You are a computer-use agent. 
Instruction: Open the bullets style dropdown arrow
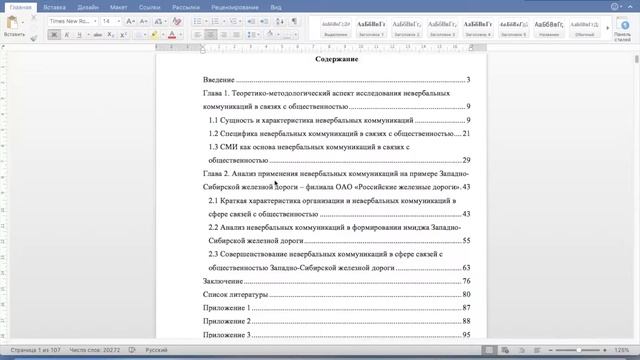pyautogui.click(x=206, y=21)
